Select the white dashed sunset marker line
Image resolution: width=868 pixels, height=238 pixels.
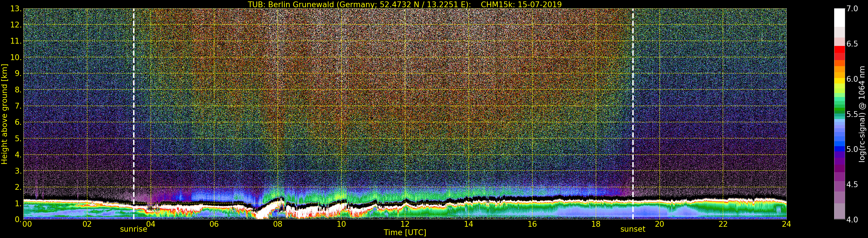pos(633,114)
